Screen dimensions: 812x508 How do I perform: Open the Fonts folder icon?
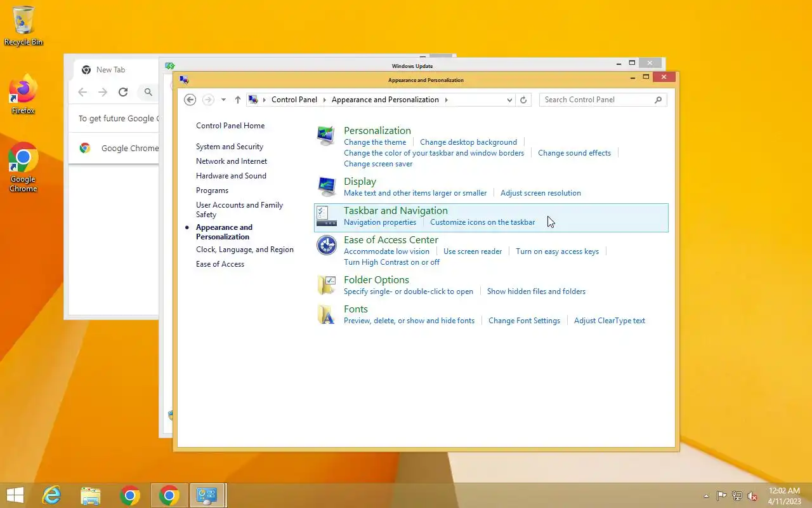pos(326,314)
